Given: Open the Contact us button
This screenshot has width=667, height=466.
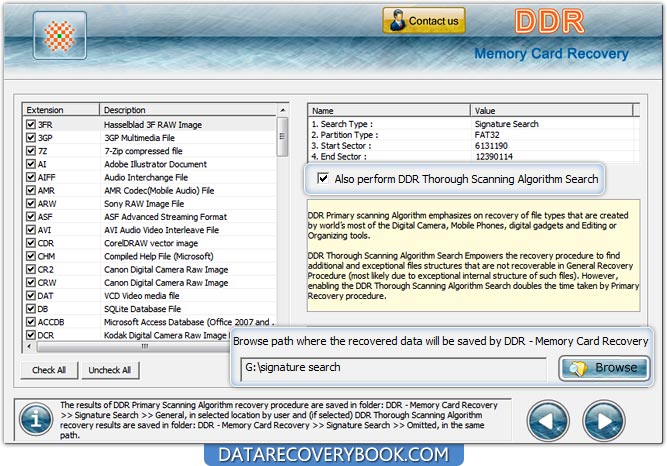Looking at the screenshot, I should pyautogui.click(x=424, y=20).
